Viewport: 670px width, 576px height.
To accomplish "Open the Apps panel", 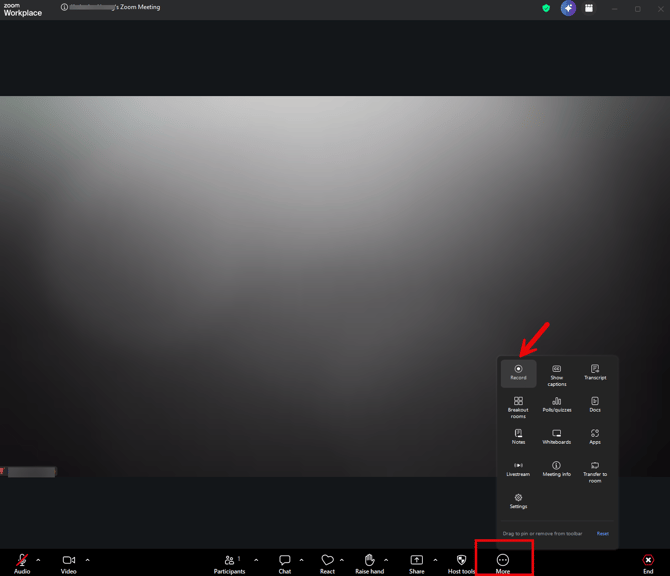I will 595,435.
